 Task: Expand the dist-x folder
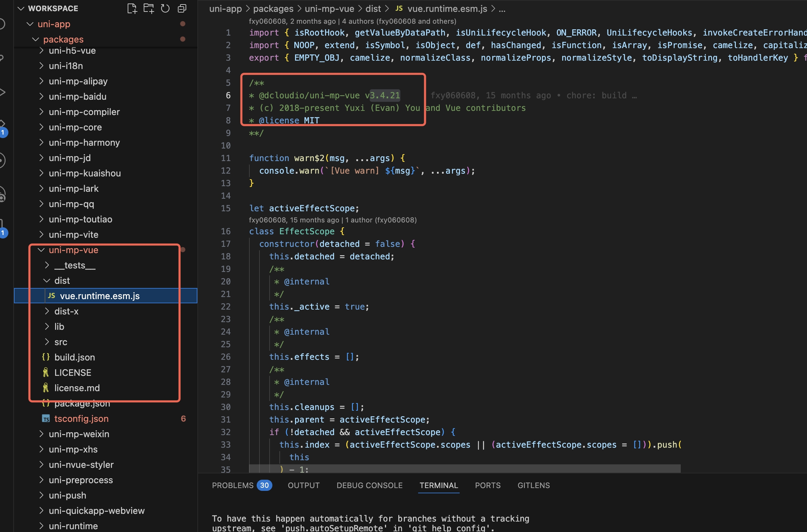(x=47, y=311)
